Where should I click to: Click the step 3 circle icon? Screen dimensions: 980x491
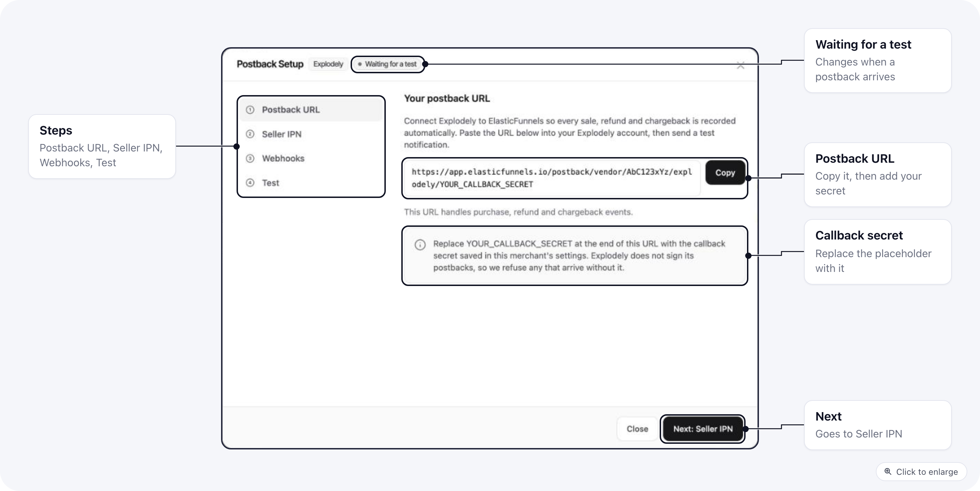[x=250, y=159]
